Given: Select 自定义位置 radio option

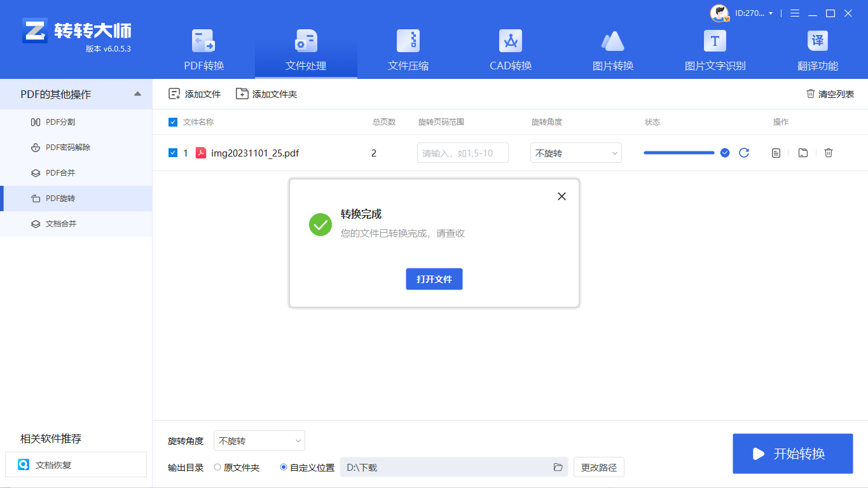Looking at the screenshot, I should click(x=307, y=468).
